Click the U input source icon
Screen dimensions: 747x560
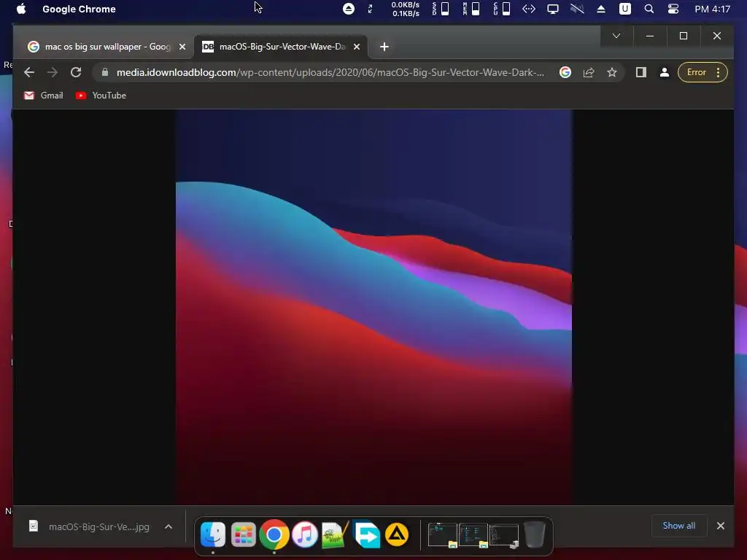click(625, 9)
